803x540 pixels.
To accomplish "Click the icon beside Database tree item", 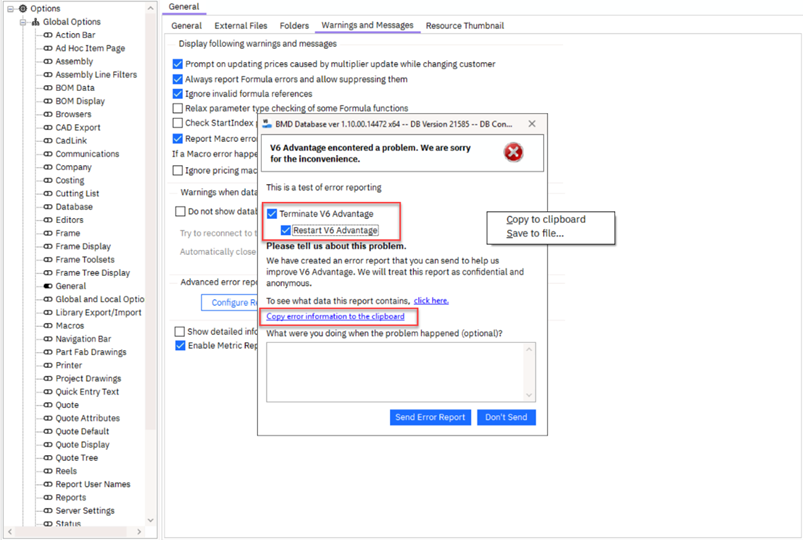I will click(47, 207).
